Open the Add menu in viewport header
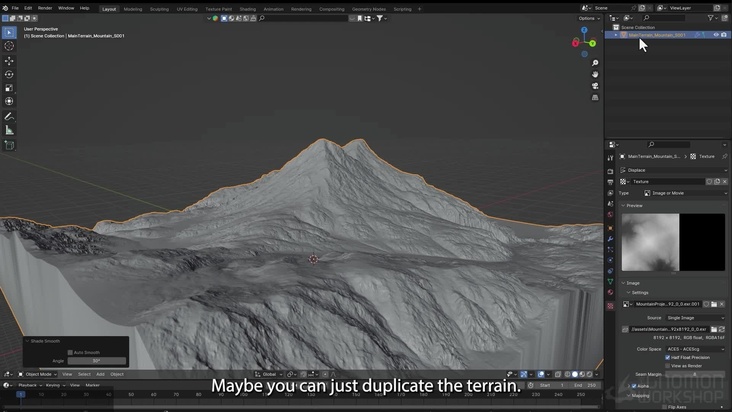 click(x=100, y=374)
